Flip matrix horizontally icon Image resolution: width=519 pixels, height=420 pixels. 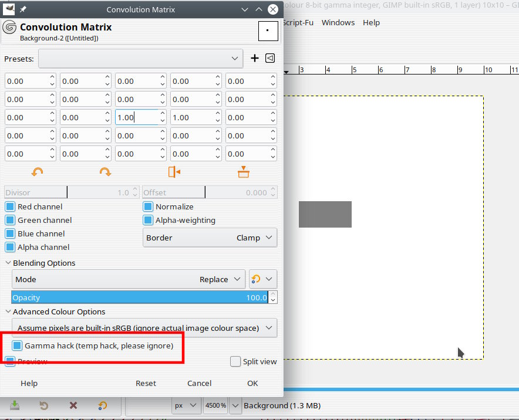click(174, 172)
